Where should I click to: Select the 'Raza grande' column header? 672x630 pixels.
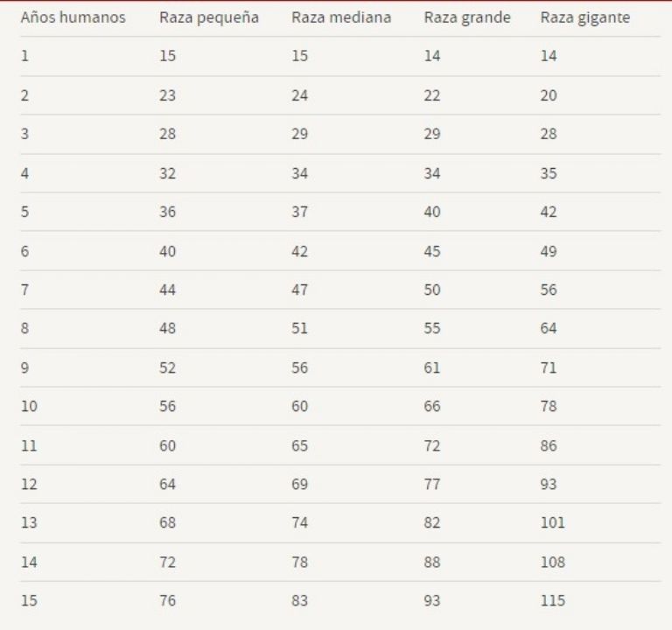click(467, 18)
